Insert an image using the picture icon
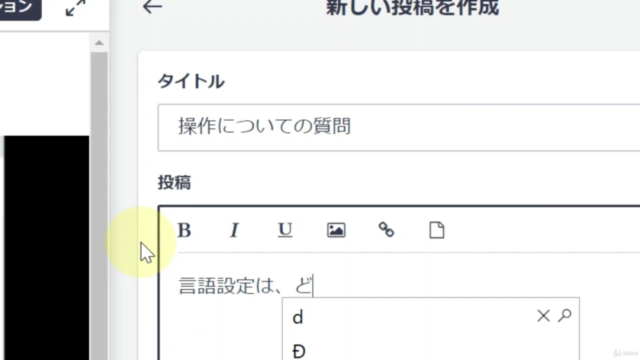The width and height of the screenshot is (640, 360). [x=336, y=230]
